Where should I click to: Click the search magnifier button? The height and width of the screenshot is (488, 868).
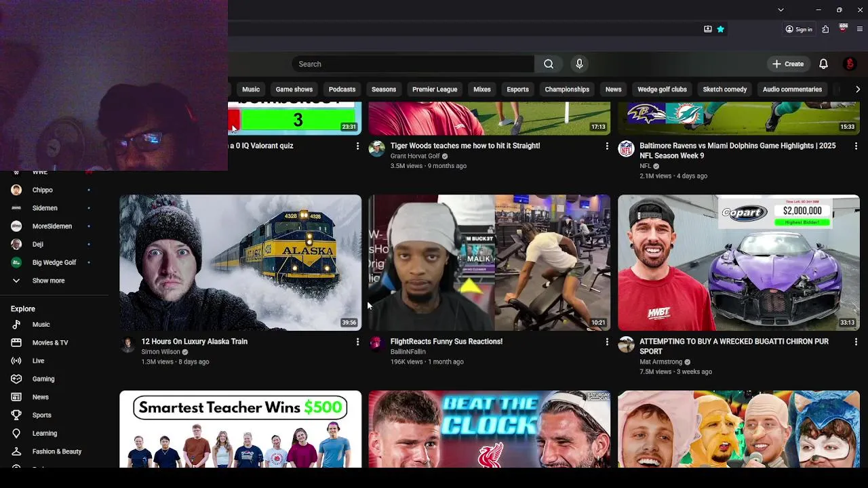[549, 64]
